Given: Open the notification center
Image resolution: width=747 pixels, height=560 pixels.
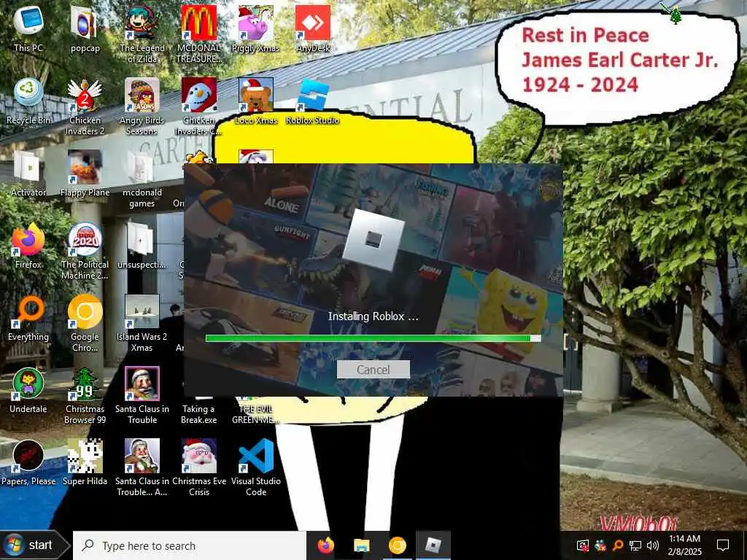Looking at the screenshot, I should tap(723, 545).
